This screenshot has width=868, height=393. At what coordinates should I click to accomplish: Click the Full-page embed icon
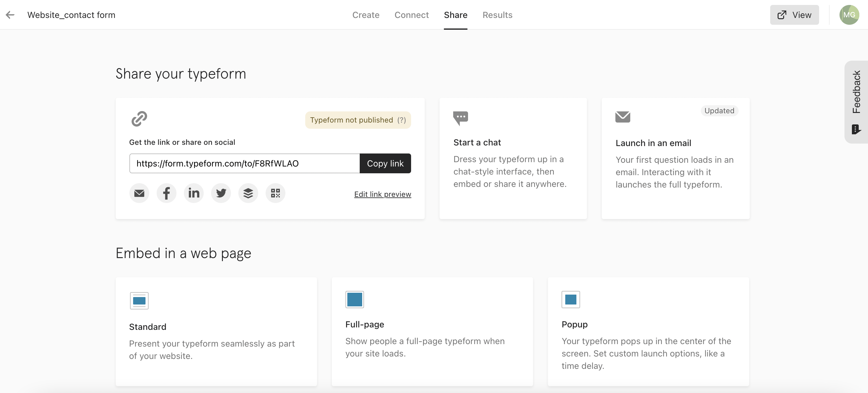[354, 299]
